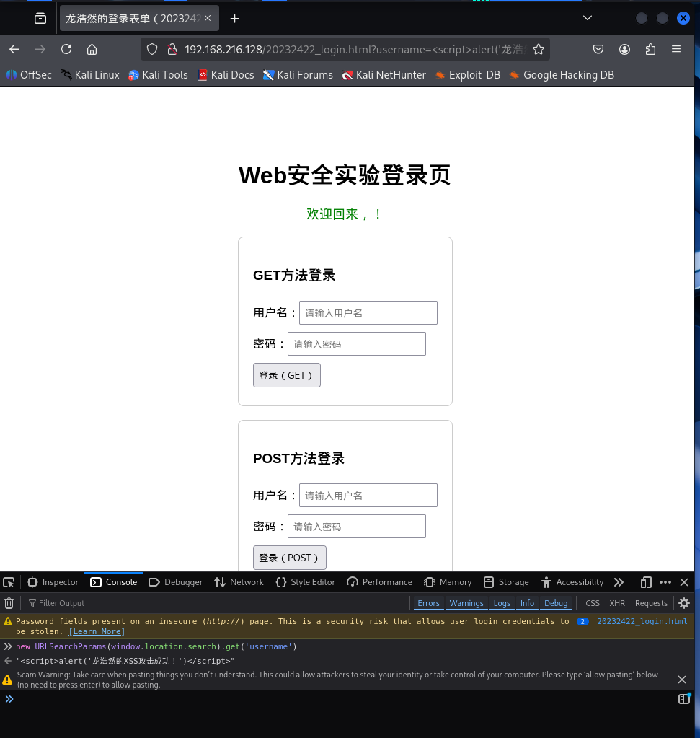Click the forward navigation arrow
This screenshot has height=738, width=700.
40,50
